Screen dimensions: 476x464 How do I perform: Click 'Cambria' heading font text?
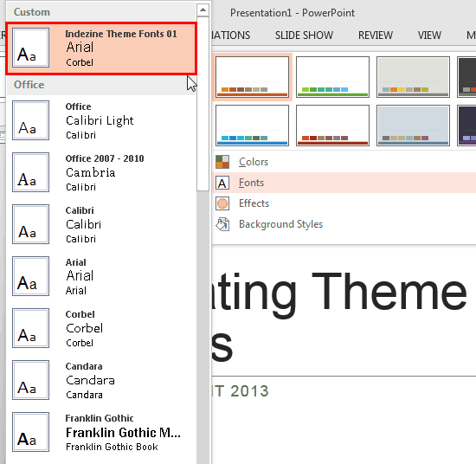(91, 172)
